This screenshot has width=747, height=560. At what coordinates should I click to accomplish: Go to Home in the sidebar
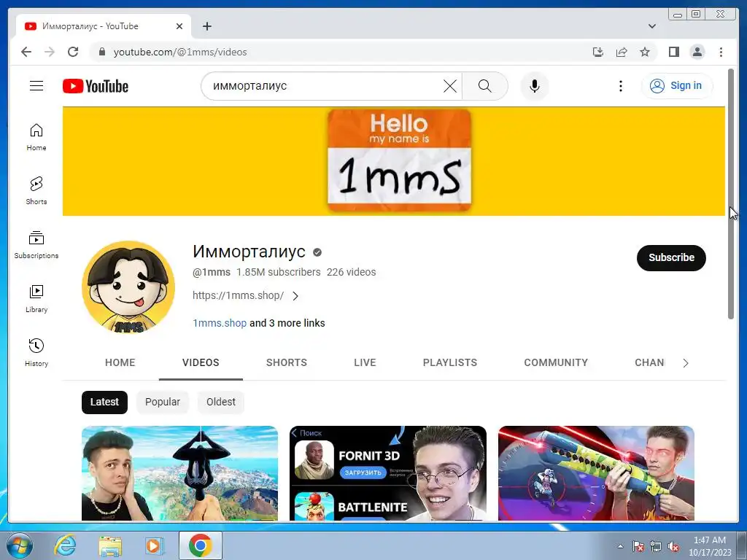click(x=36, y=137)
